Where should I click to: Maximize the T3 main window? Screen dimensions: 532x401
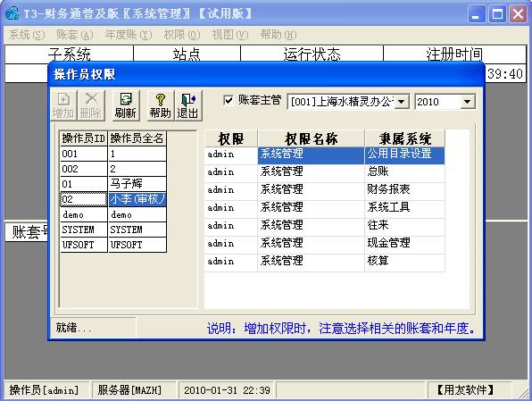pos(497,14)
